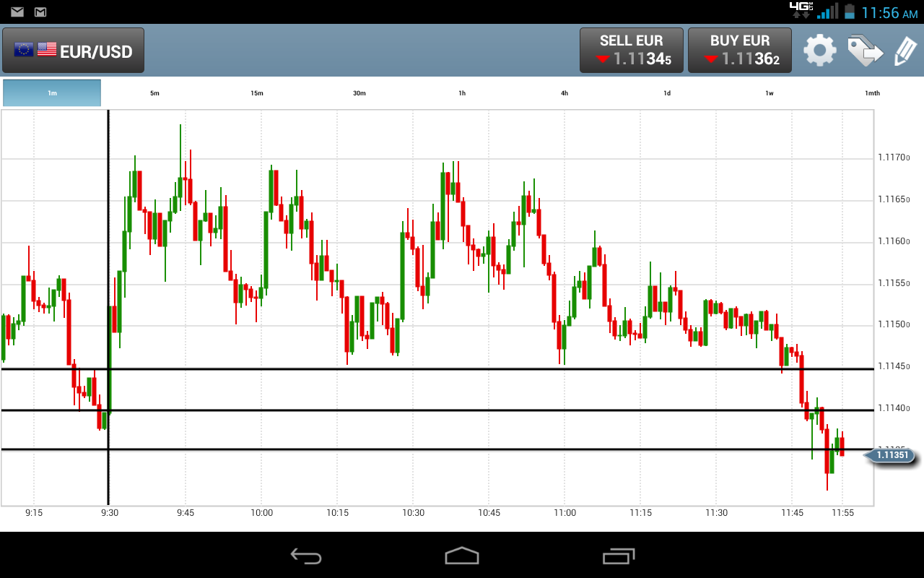This screenshot has width=924, height=578.
Task: Choose the 1h timeframe tab
Action: click(x=462, y=93)
